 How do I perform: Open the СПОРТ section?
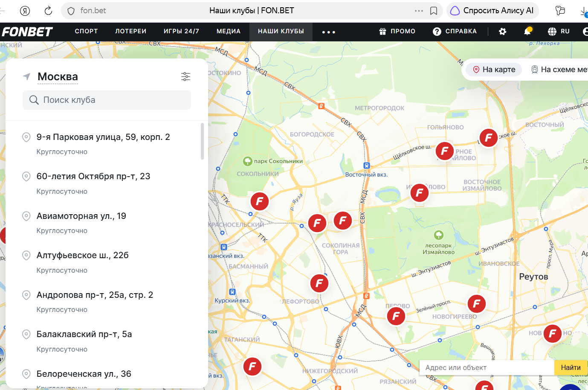[x=86, y=32]
